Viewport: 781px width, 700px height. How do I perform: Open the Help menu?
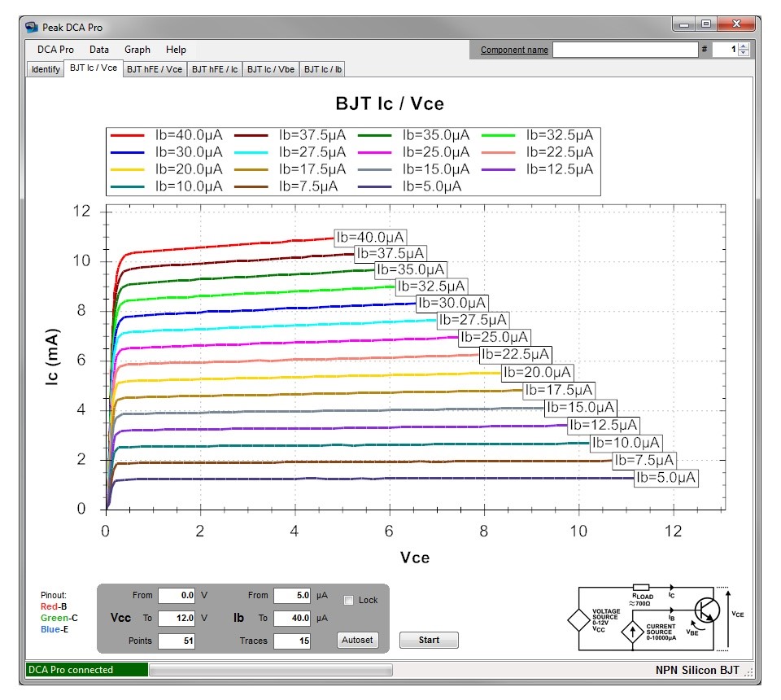pyautogui.click(x=176, y=50)
